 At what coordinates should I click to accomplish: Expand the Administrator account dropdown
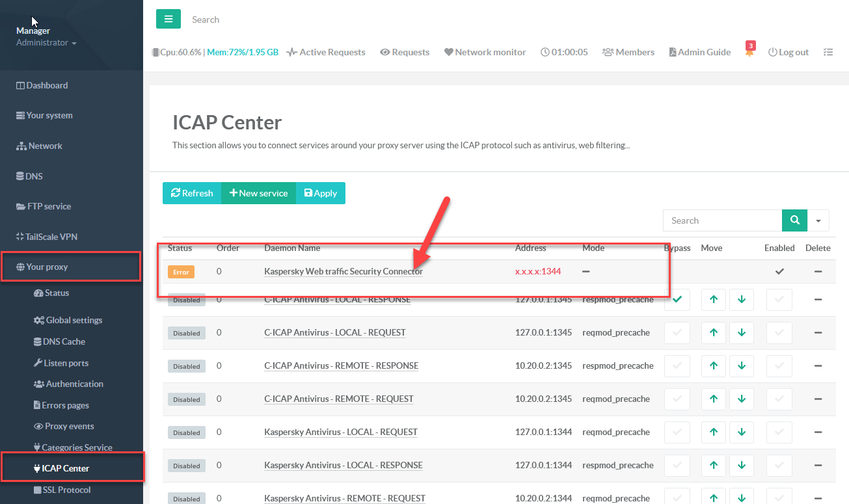46,43
